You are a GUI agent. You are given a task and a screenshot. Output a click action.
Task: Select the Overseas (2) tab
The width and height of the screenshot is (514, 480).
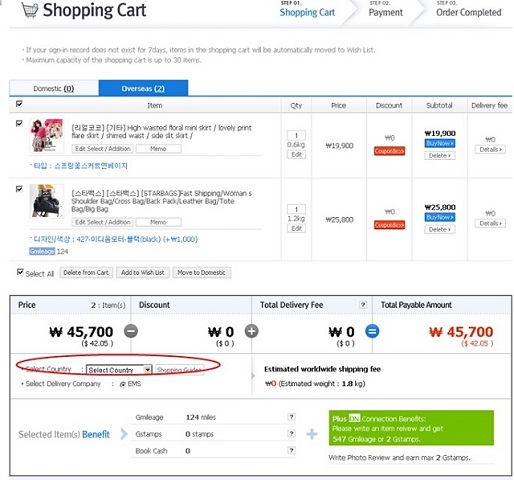pos(143,88)
